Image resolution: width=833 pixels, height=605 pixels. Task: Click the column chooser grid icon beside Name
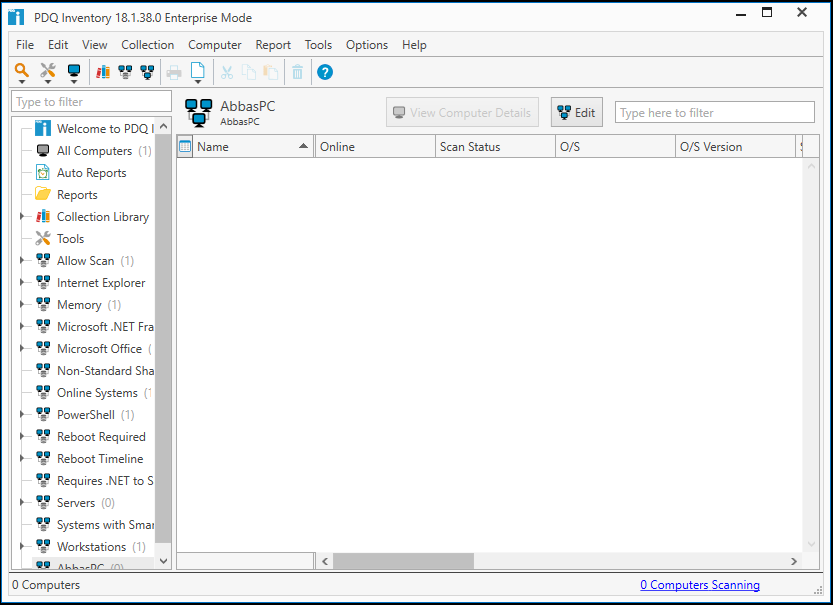pos(185,146)
